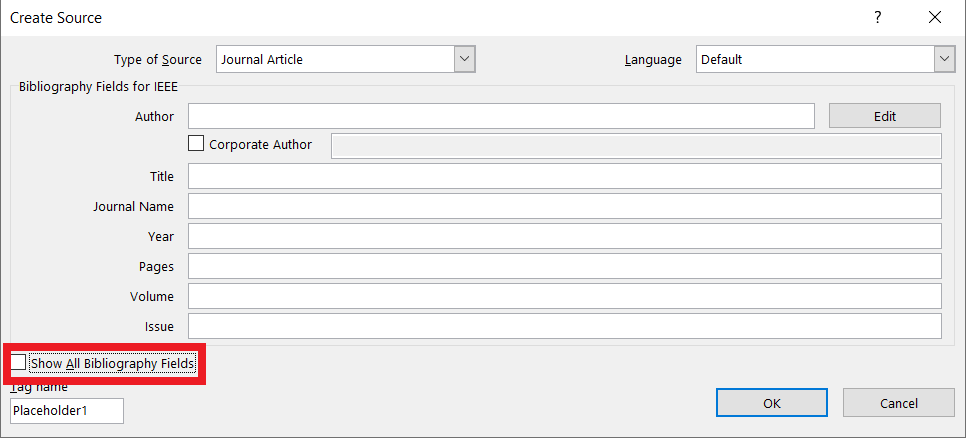Click into the Title input field
972x438 pixels.
[x=564, y=176]
